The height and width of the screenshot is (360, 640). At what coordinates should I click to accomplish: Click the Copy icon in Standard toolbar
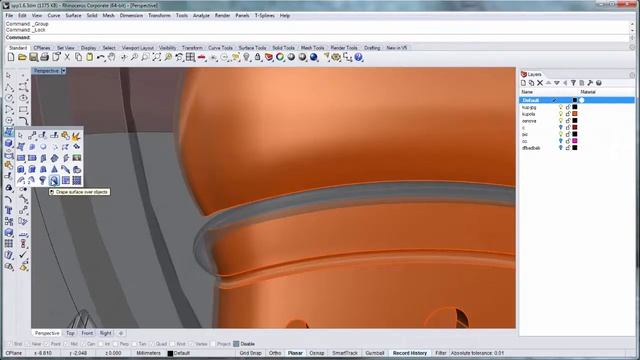click(x=78, y=58)
